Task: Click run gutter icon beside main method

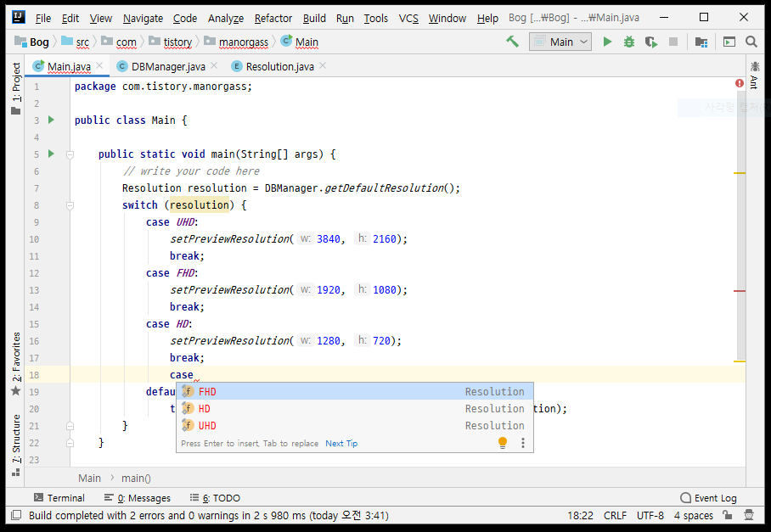Action: point(51,154)
